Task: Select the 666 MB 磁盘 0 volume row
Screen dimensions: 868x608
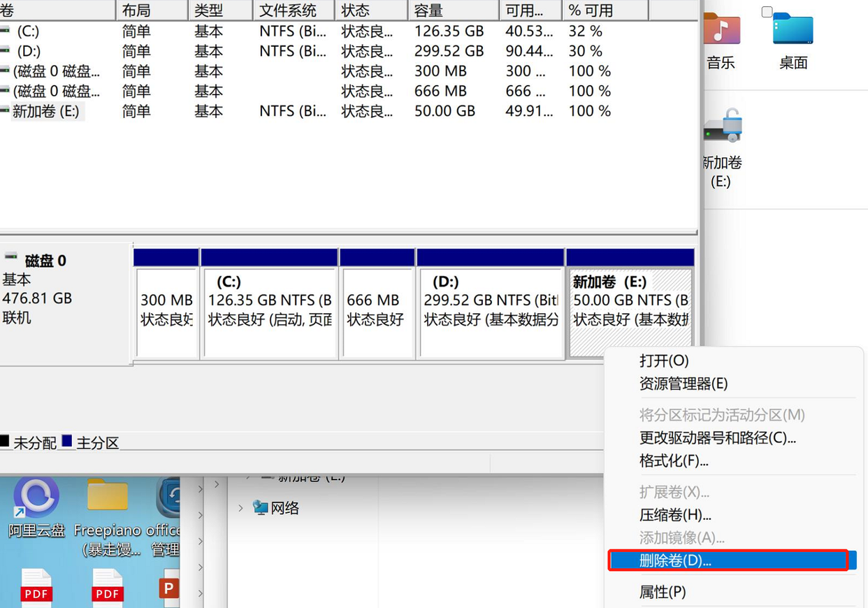Action: pyautogui.click(x=325, y=91)
